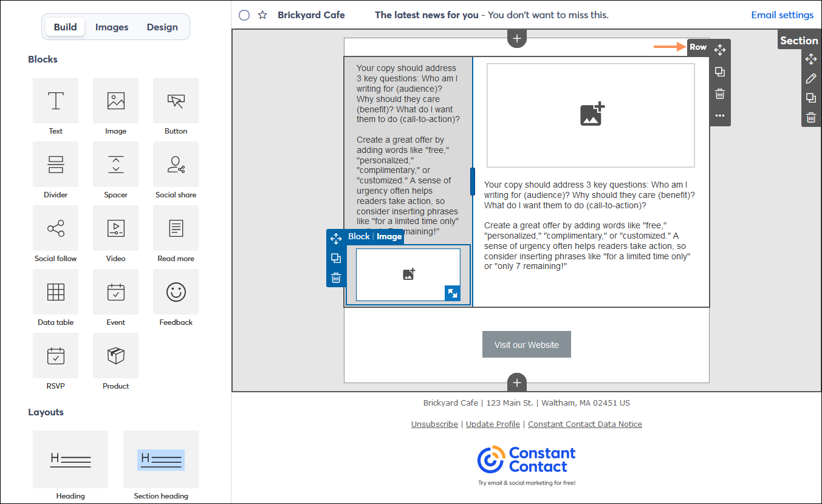Image resolution: width=822 pixels, height=504 pixels.
Task: Click the Row move icon
Action: [x=720, y=50]
